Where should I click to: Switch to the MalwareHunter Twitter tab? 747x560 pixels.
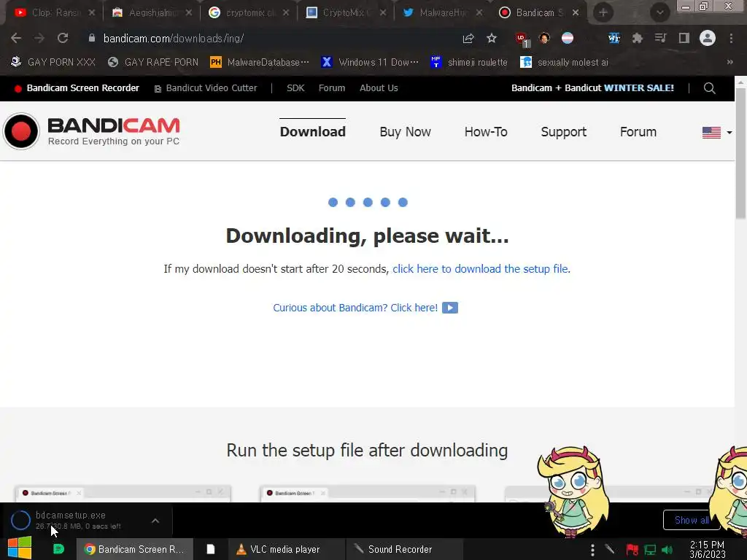pyautogui.click(x=442, y=13)
